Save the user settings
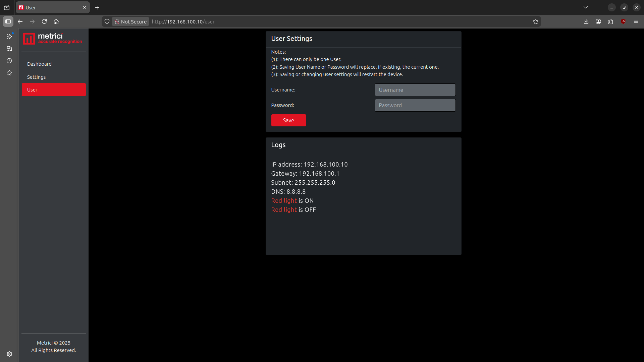644x362 pixels. [x=288, y=120]
